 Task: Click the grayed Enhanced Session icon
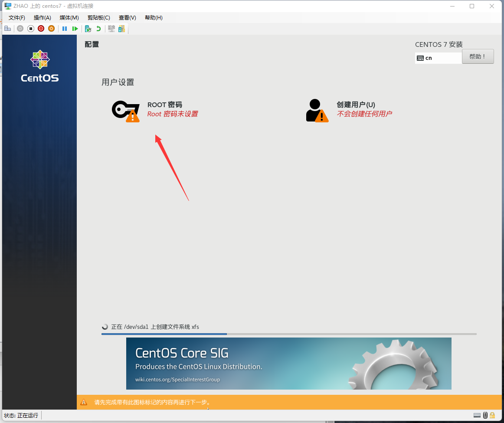111,29
